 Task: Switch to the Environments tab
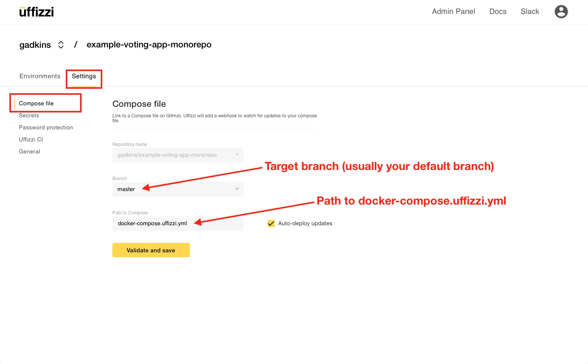pyautogui.click(x=40, y=76)
